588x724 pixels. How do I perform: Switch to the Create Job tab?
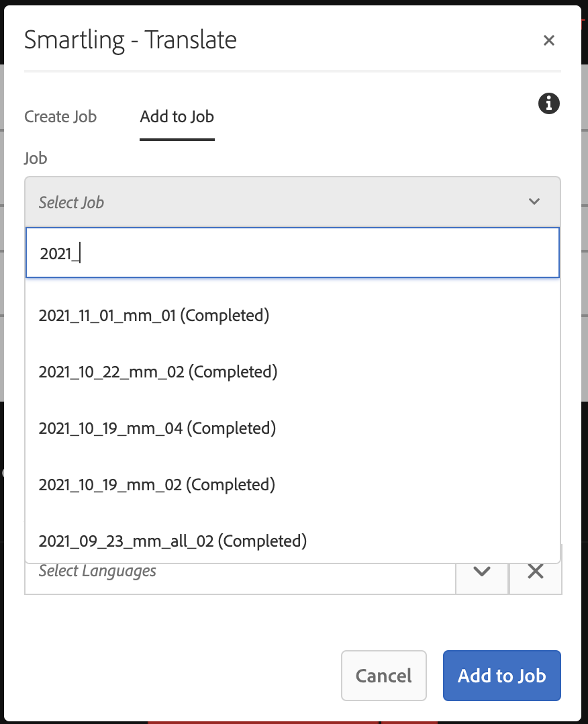(60, 117)
